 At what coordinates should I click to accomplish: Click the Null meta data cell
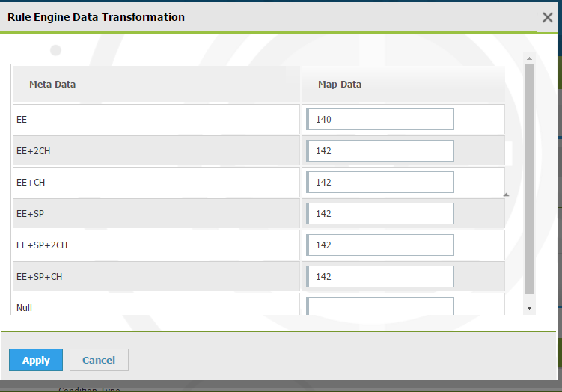pos(25,307)
